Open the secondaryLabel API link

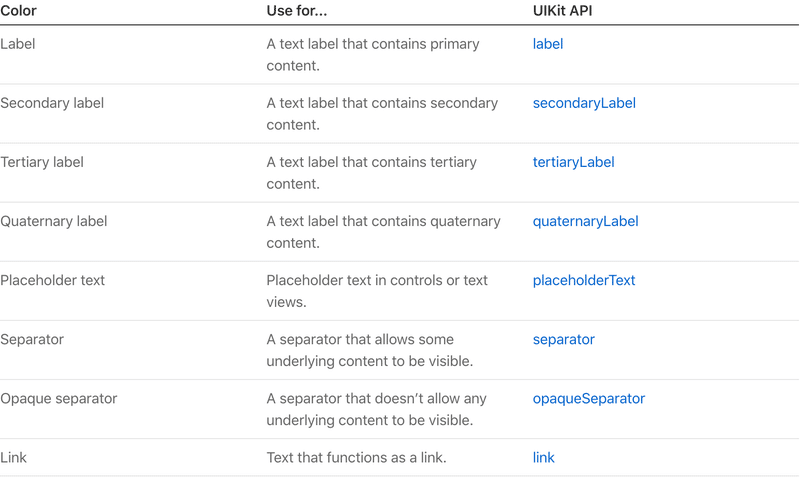(584, 103)
